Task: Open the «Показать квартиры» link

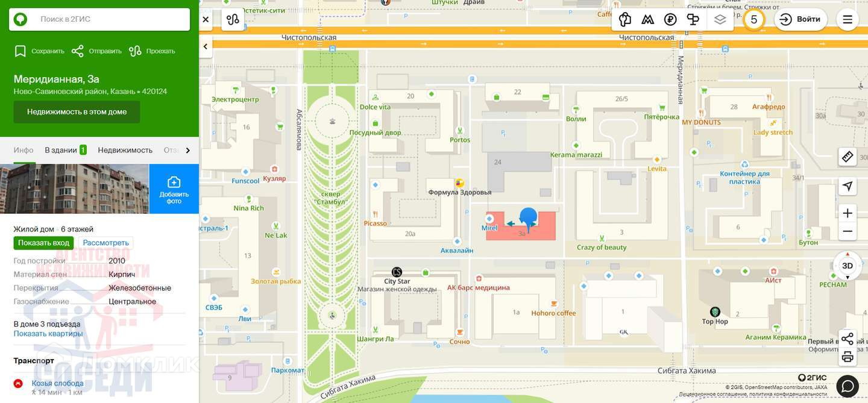Action: [x=48, y=334]
